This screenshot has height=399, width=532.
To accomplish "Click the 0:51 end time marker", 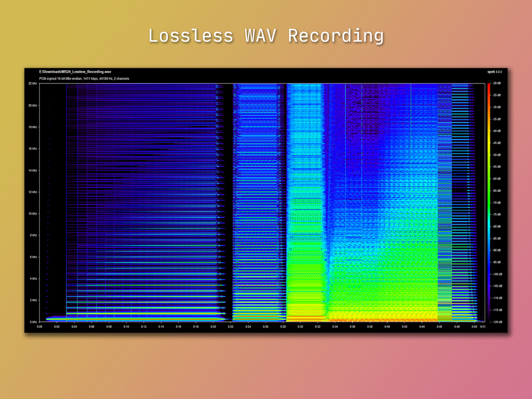I will (483, 327).
